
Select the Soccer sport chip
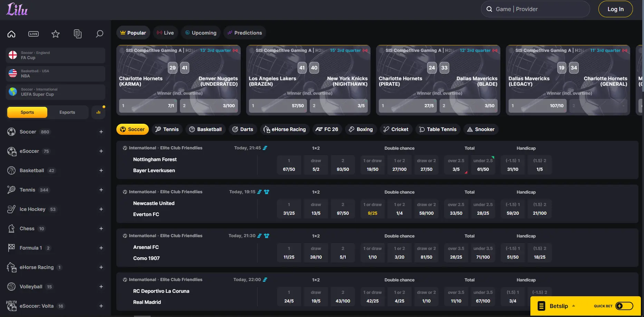[x=132, y=129]
